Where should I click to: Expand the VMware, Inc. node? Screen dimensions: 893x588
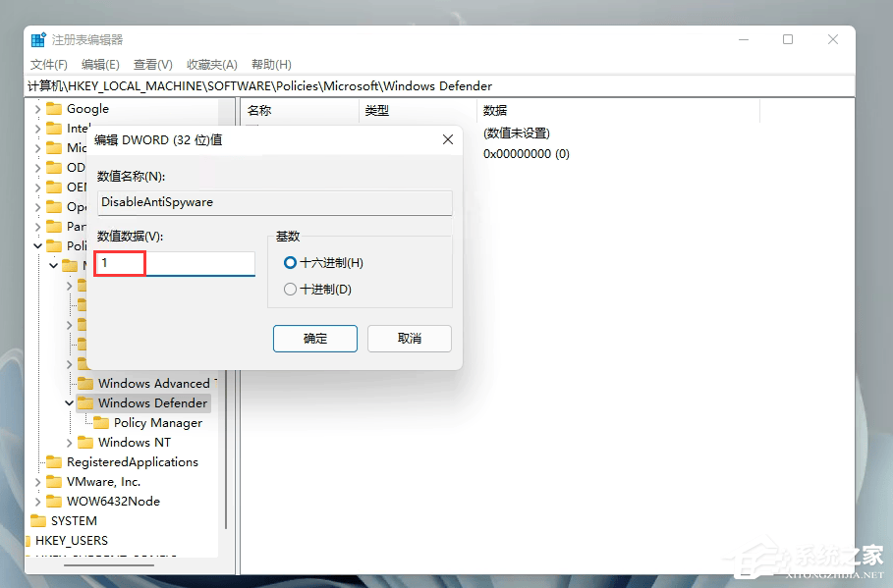(35, 481)
